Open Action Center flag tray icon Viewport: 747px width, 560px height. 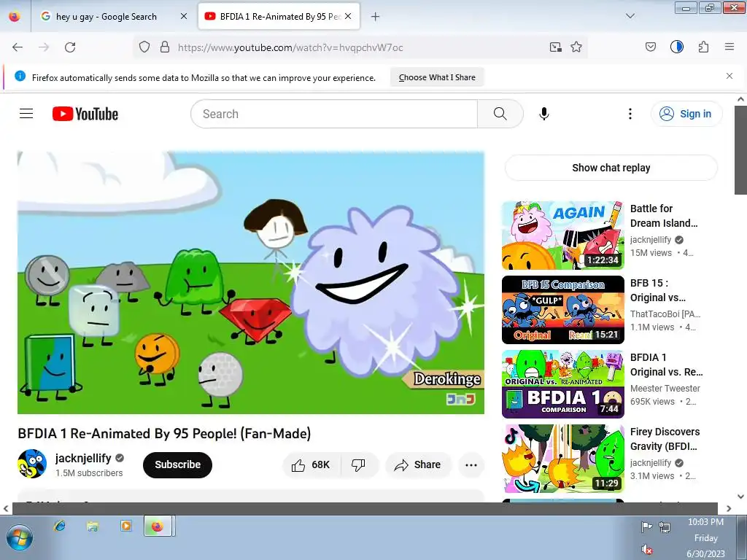646,526
